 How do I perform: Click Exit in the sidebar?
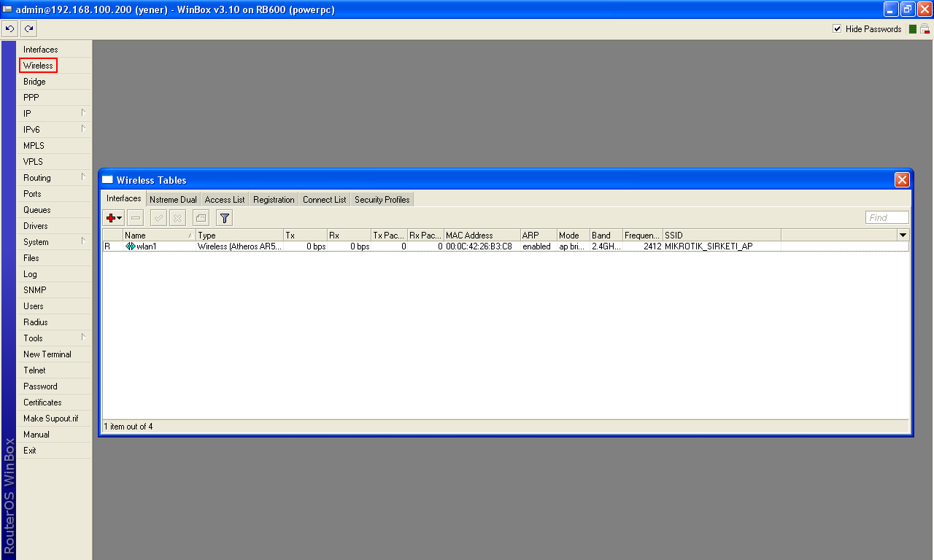coord(55,451)
